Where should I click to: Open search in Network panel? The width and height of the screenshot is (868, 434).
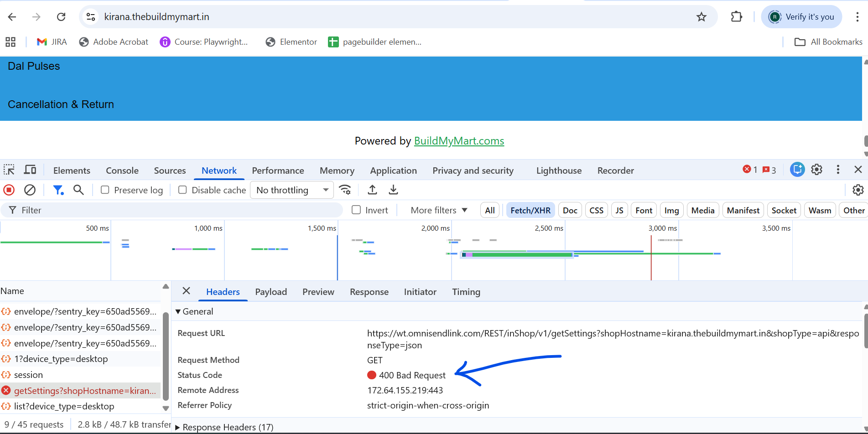click(78, 190)
